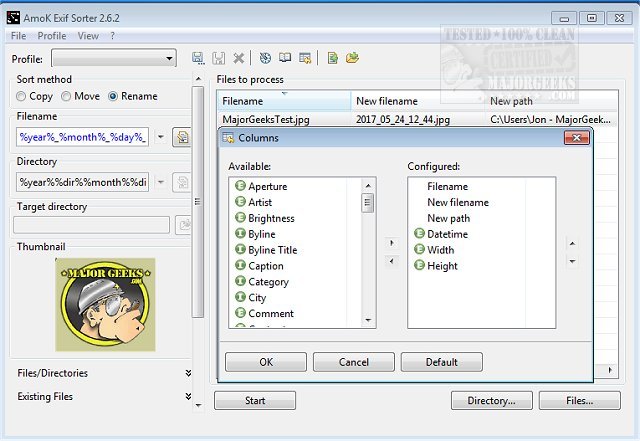The height and width of the screenshot is (441, 640).
Task: Click the Files... button
Action: [580, 401]
